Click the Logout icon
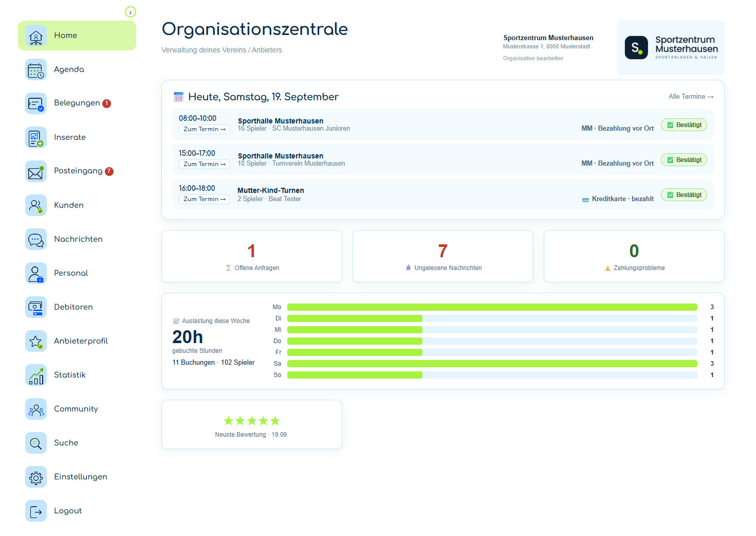This screenshot has height=536, width=756. pyautogui.click(x=36, y=511)
